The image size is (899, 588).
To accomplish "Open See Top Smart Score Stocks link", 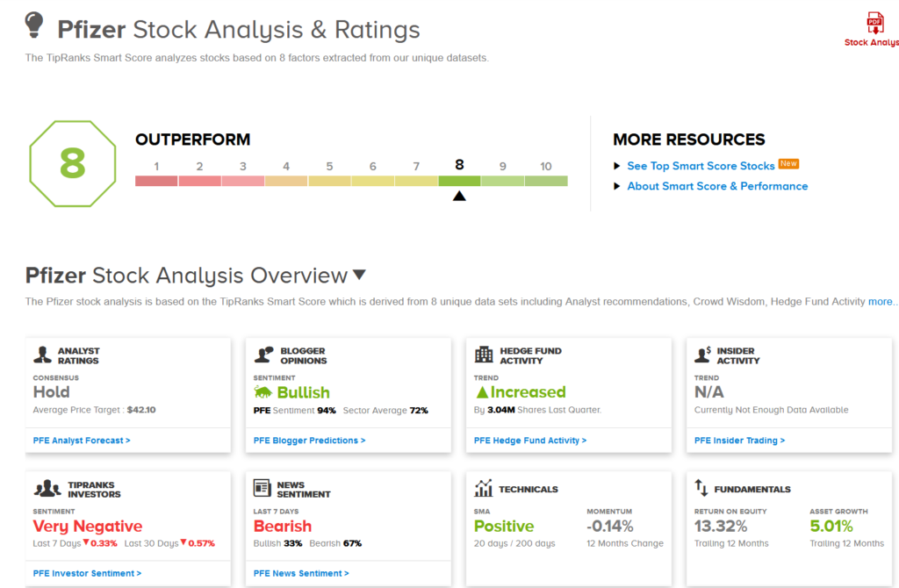I will pyautogui.click(x=700, y=166).
